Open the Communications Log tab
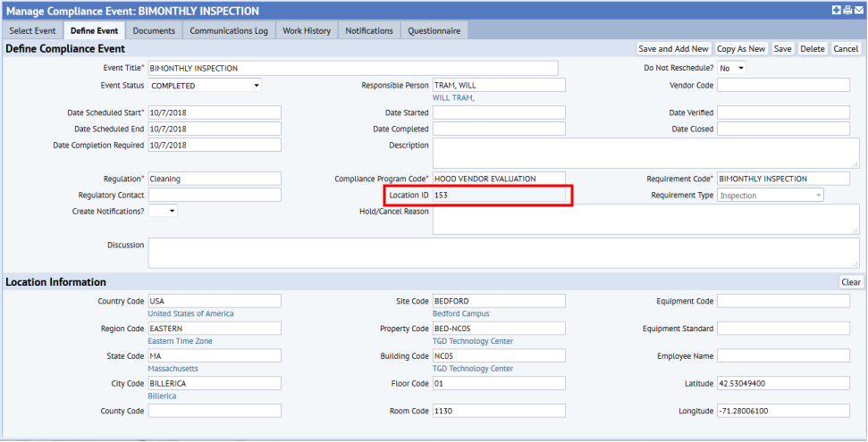The height and width of the screenshot is (442, 868). click(x=229, y=30)
